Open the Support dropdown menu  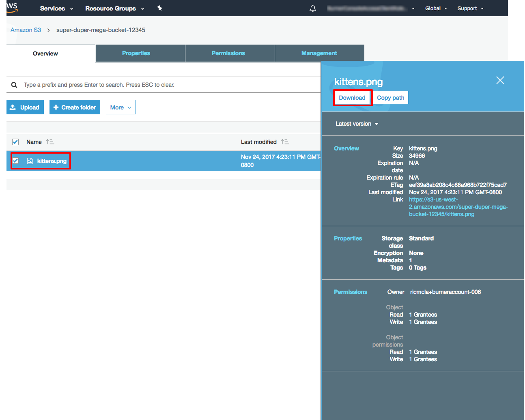tap(471, 8)
